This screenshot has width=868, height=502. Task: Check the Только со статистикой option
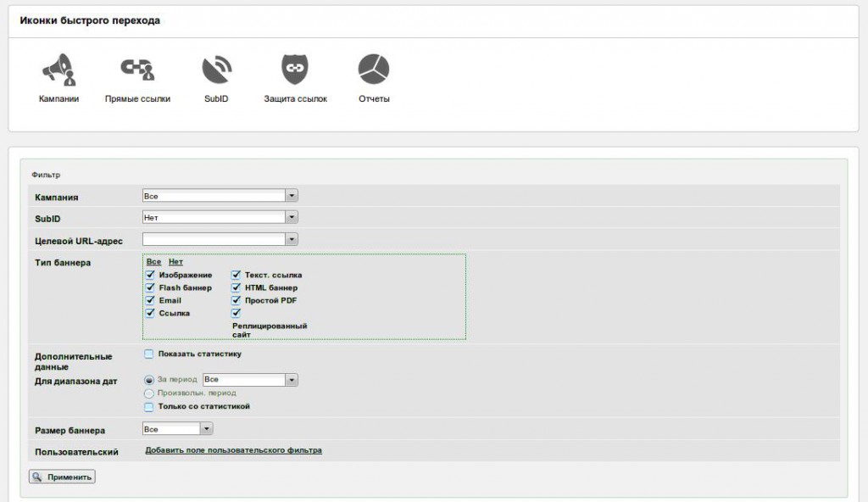[148, 407]
